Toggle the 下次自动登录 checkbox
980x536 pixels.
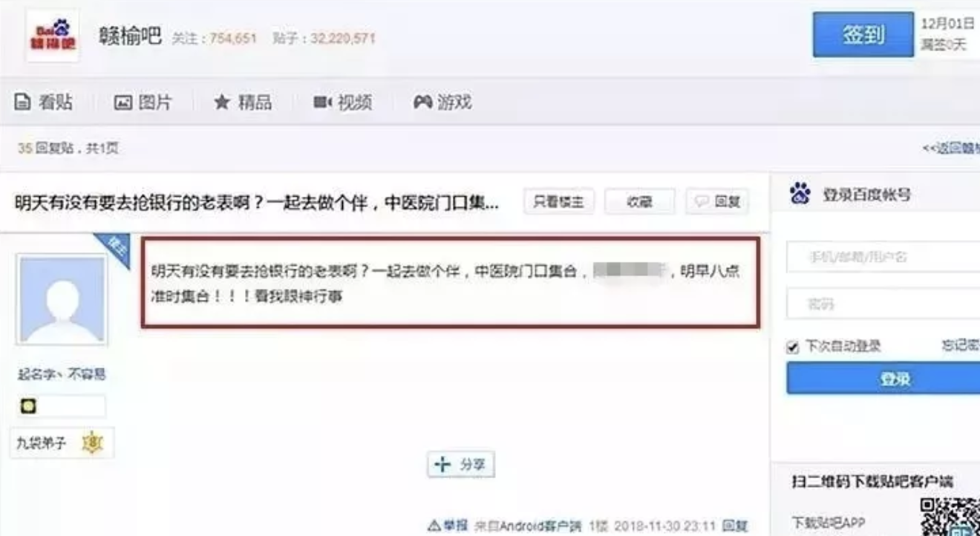(792, 347)
